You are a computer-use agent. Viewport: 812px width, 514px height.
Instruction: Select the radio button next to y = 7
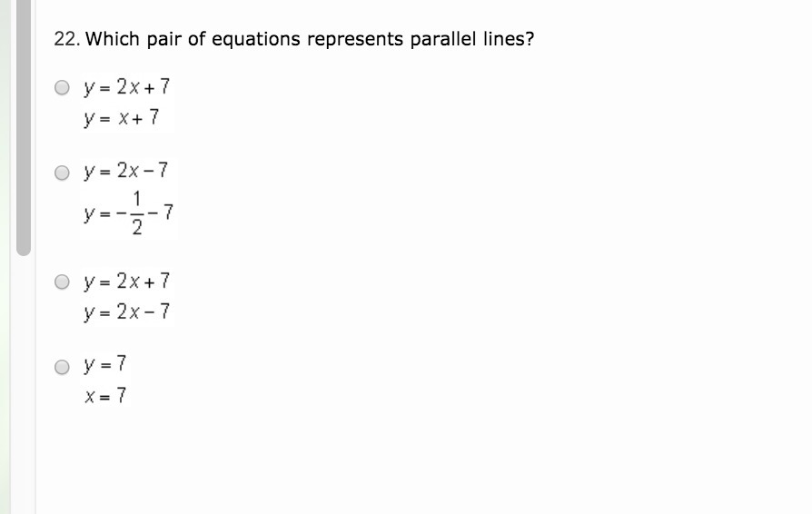[x=62, y=367]
